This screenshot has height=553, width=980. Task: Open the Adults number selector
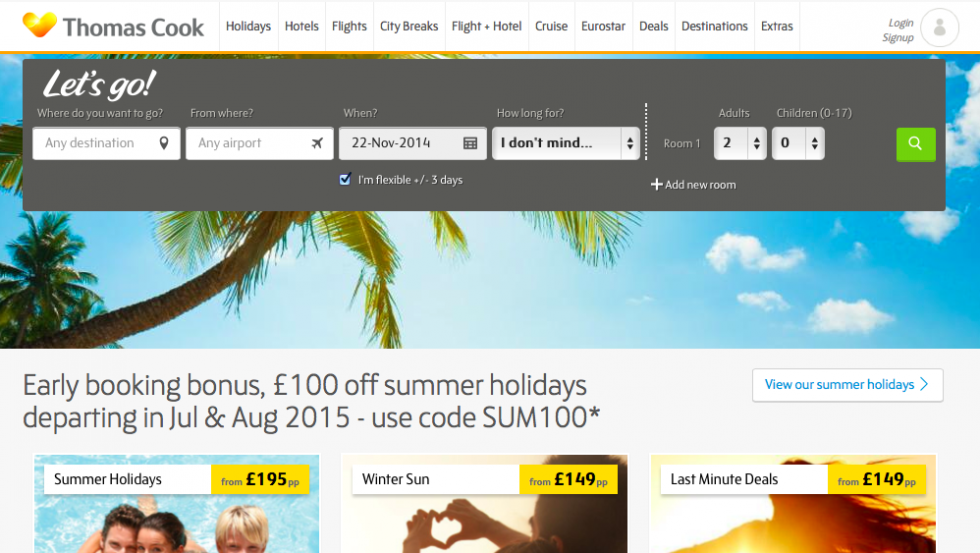(x=740, y=143)
